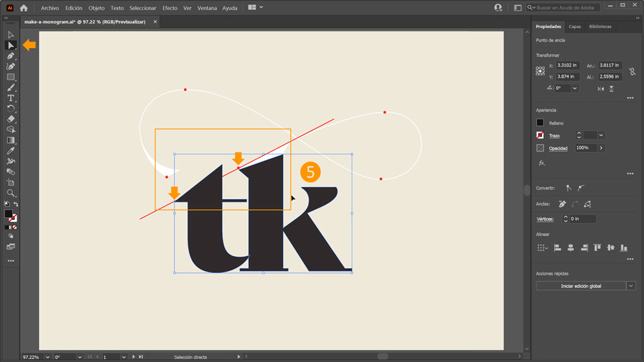Click the X position input field
644x362 pixels.
(x=568, y=65)
